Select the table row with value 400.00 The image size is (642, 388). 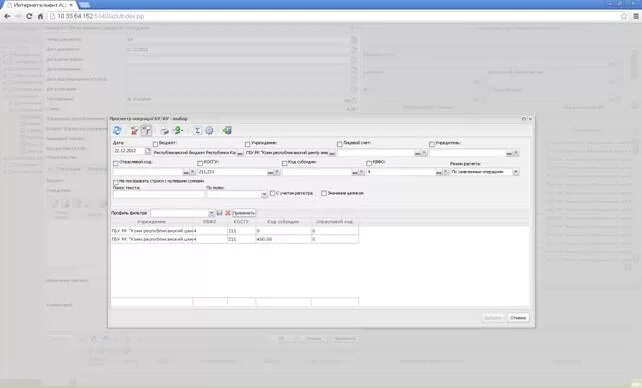tap(235, 239)
